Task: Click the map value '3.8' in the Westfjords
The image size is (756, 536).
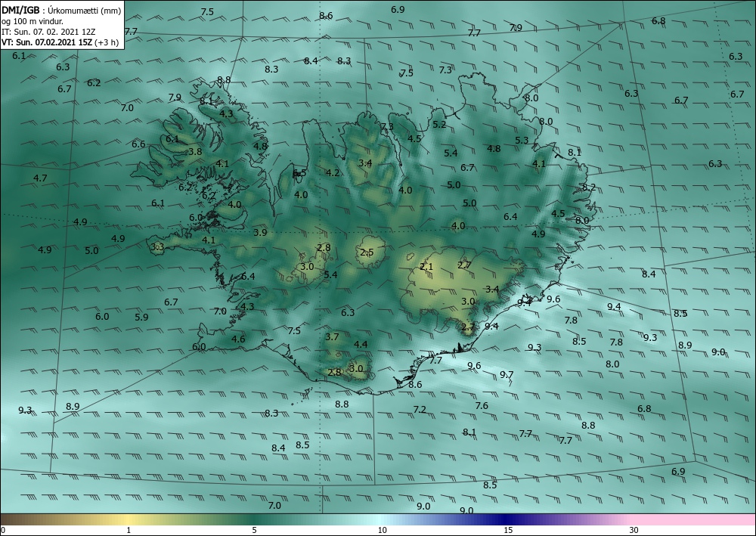Action: click(195, 151)
